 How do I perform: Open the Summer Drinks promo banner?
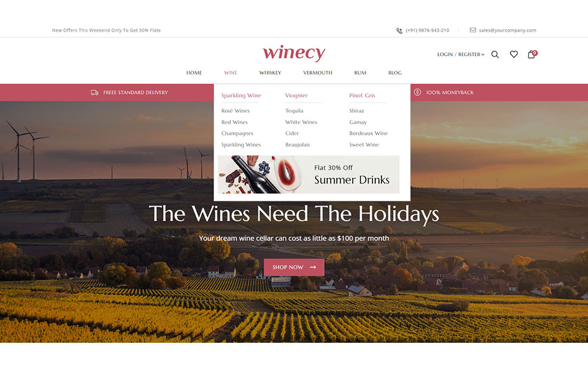[x=309, y=174]
